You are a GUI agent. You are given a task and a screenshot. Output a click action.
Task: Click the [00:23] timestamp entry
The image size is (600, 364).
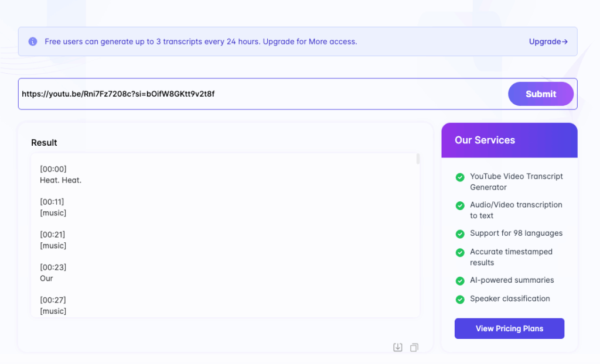pyautogui.click(x=53, y=267)
